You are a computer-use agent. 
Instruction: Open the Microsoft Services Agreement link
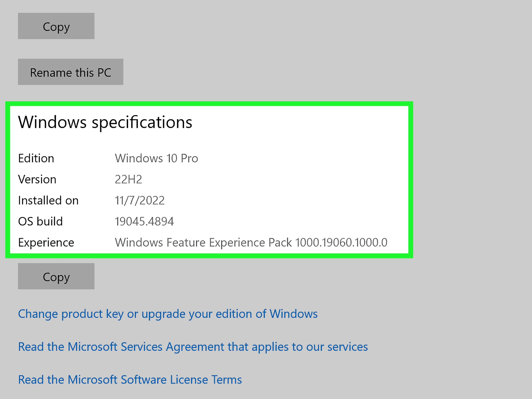[193, 347]
